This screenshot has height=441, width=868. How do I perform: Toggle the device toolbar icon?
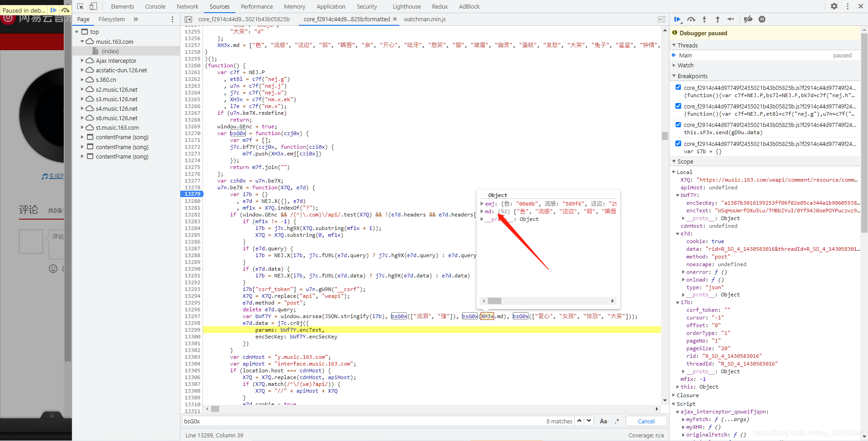94,6
